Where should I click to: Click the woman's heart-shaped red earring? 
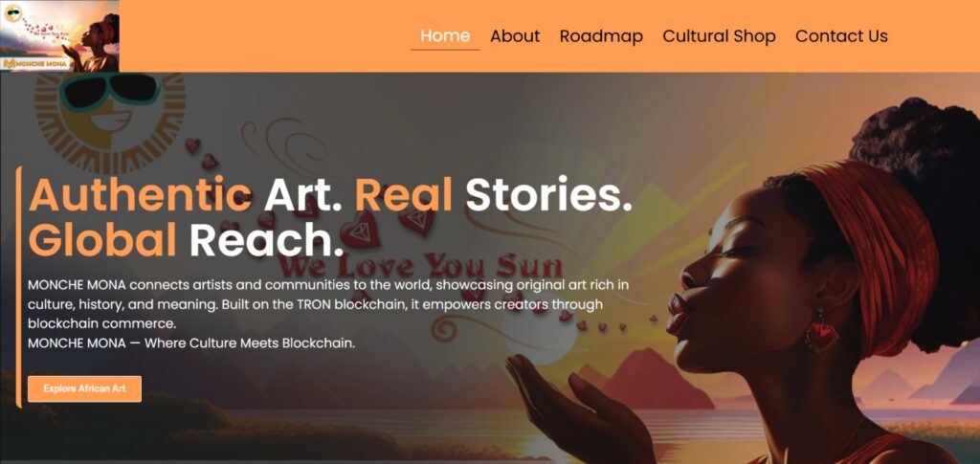click(x=821, y=334)
